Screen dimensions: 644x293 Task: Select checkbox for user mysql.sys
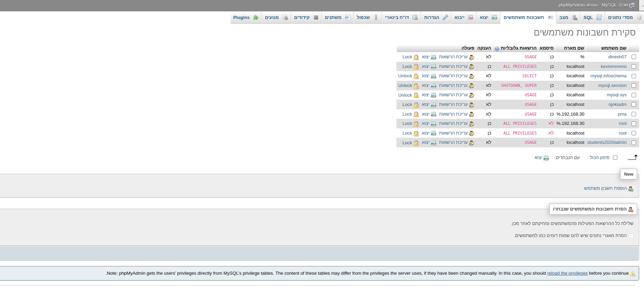pyautogui.click(x=634, y=95)
